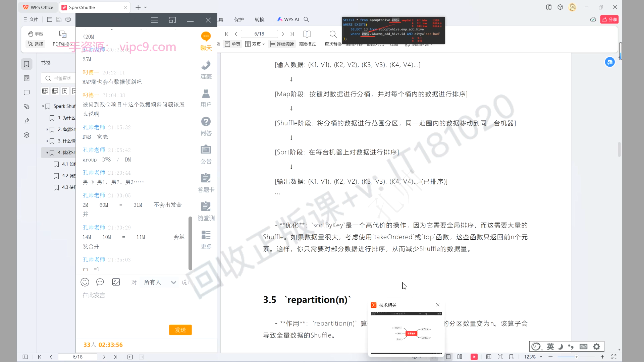Click the emoji smiley icon

(85, 282)
